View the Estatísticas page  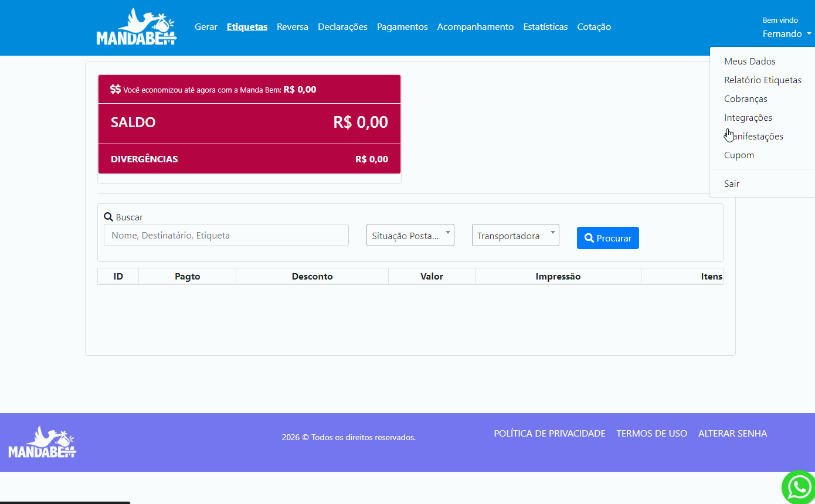(x=545, y=27)
